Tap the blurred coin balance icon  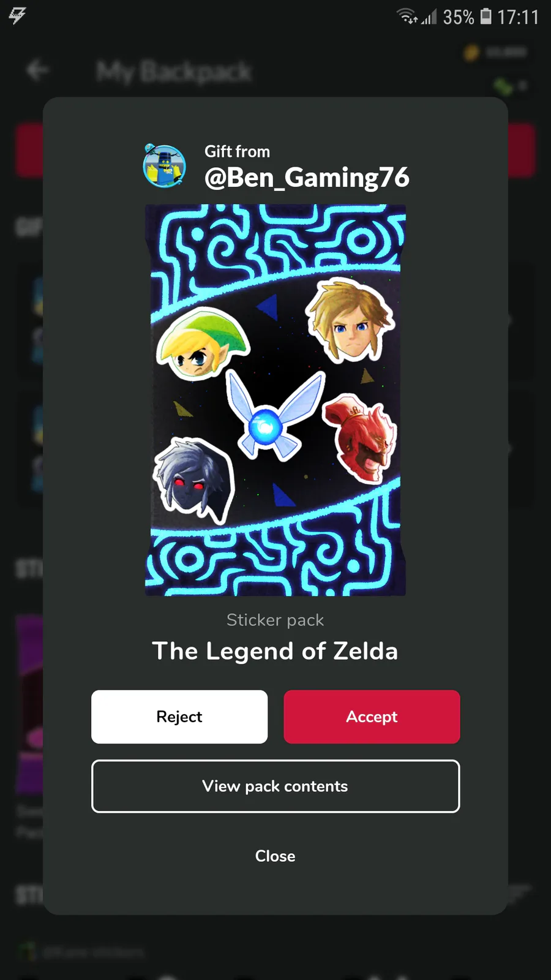pyautogui.click(x=471, y=53)
